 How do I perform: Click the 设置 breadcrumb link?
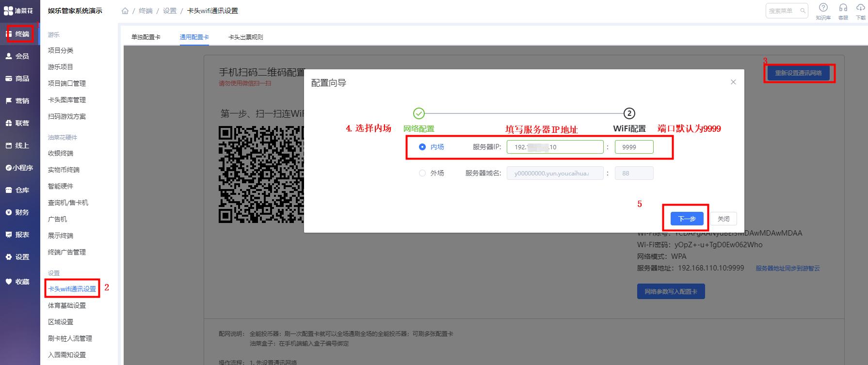tap(170, 11)
